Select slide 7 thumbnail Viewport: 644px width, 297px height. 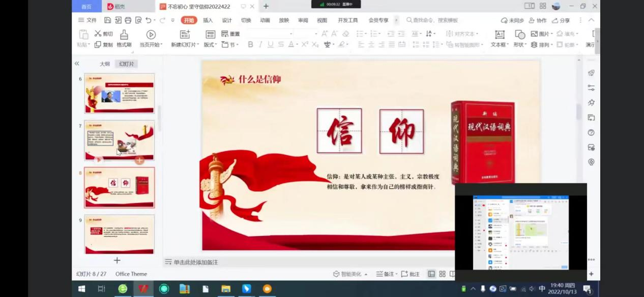click(x=120, y=140)
